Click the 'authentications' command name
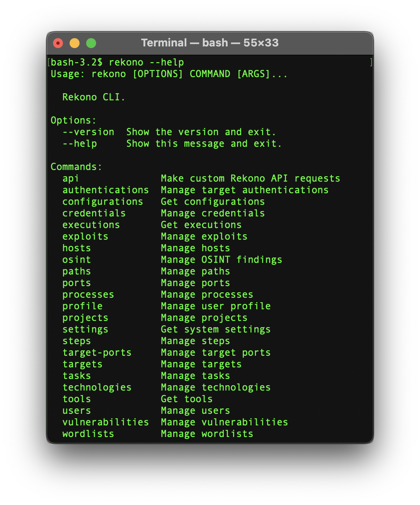Viewport: 420px width, 505px height. coord(105,190)
